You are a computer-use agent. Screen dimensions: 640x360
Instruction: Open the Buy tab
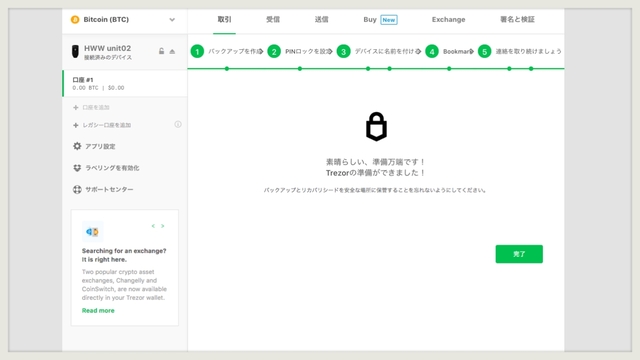tap(370, 20)
